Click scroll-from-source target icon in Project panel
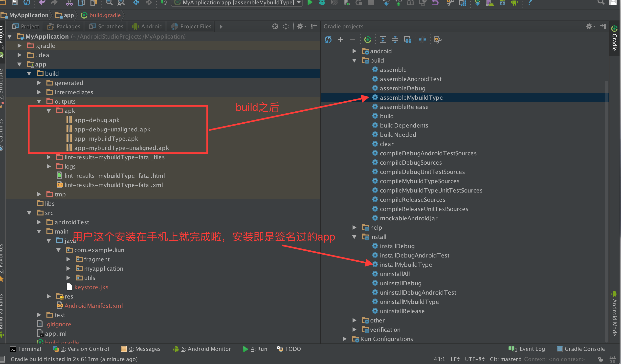Image resolution: width=621 pixels, height=364 pixels. (x=275, y=26)
